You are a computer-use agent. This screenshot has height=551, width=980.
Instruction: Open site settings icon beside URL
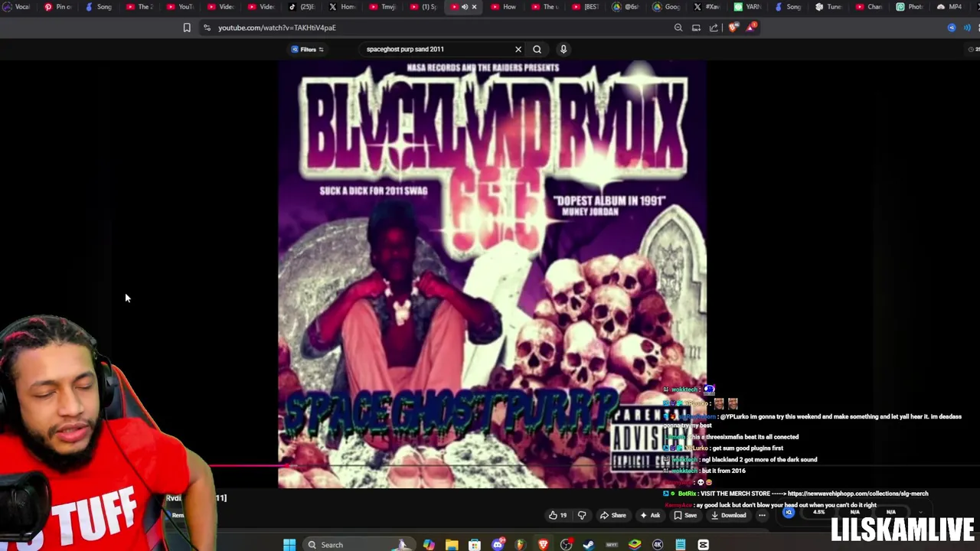click(x=207, y=28)
